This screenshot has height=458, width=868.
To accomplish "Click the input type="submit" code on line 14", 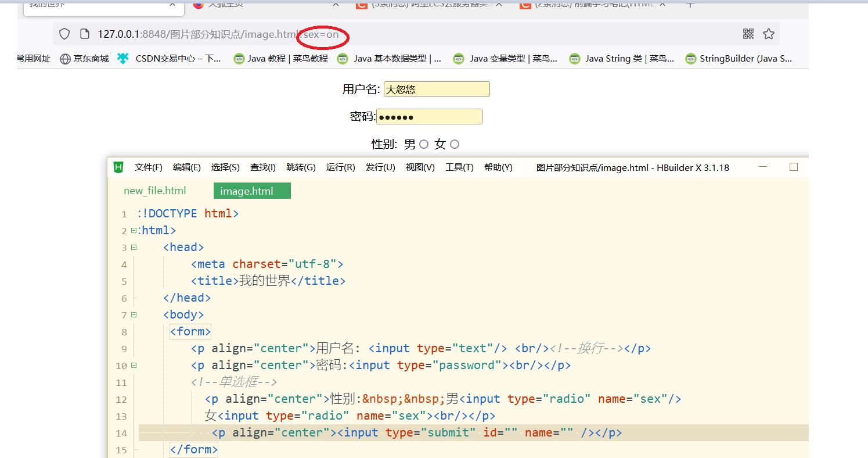I will click(417, 432).
